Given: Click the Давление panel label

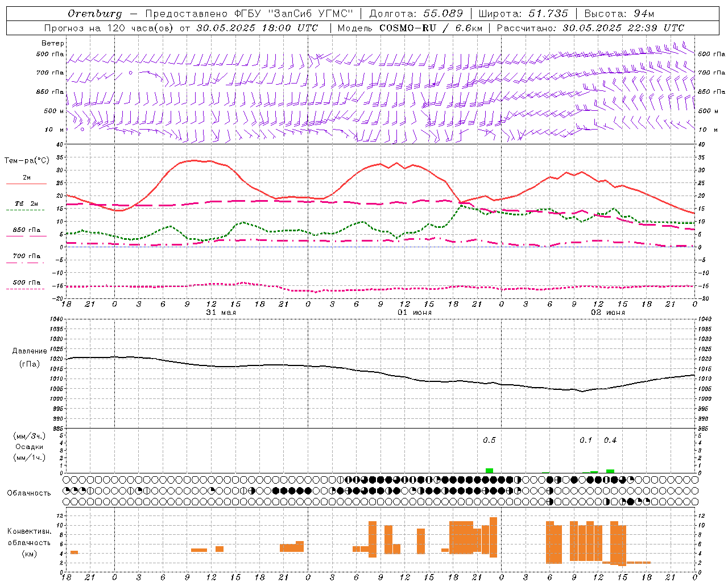Looking at the screenshot, I should pyautogui.click(x=30, y=351).
